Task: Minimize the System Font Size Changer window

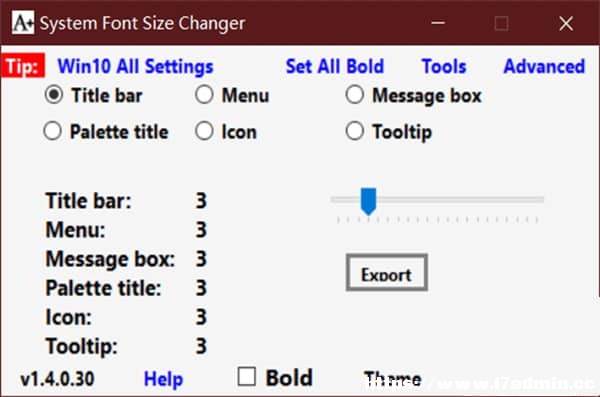Action: click(x=438, y=23)
